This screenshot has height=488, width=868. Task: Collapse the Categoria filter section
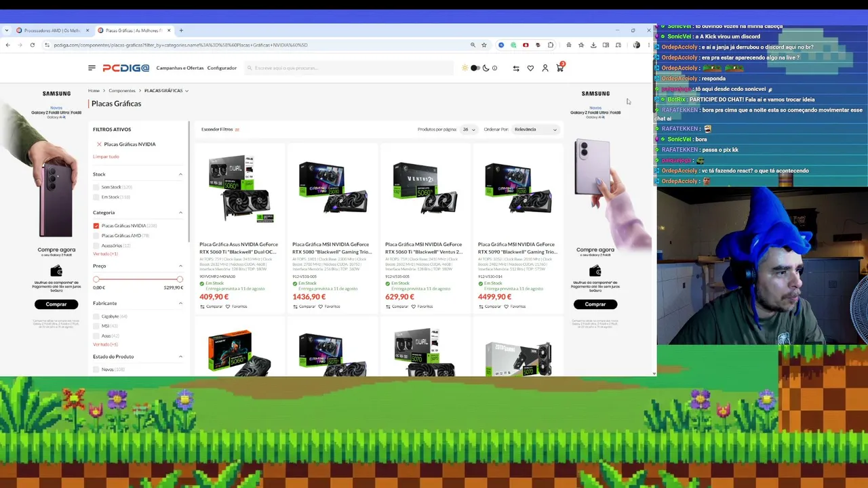(180, 213)
